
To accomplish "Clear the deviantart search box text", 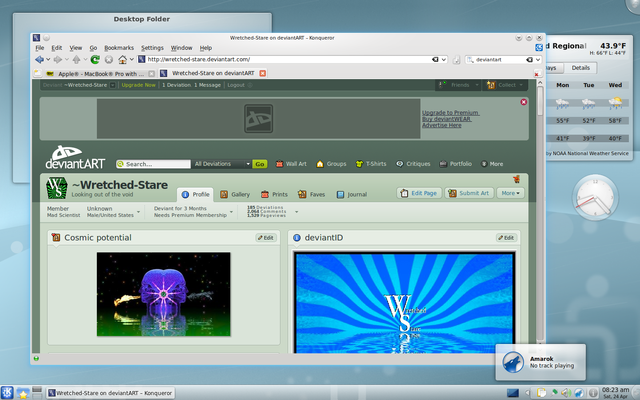I will (x=529, y=60).
